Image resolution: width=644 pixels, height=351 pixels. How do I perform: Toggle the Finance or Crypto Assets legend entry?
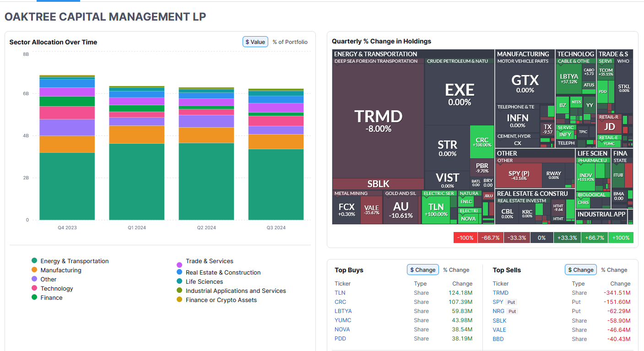pyautogui.click(x=217, y=300)
